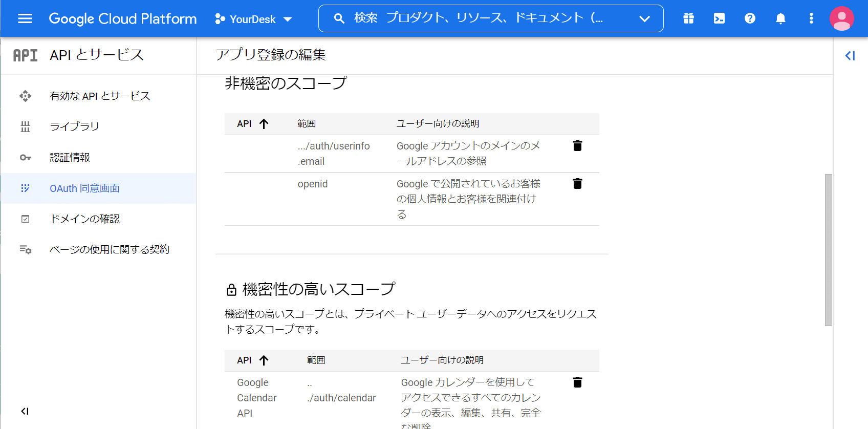Select the openid scope user description text
This screenshot has height=429, width=868.
click(x=468, y=199)
